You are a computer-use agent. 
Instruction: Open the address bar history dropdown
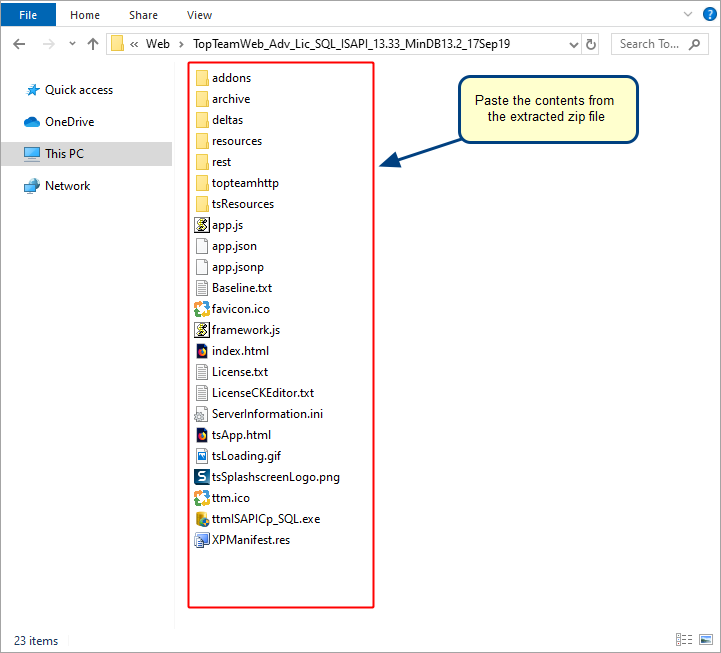click(x=574, y=45)
